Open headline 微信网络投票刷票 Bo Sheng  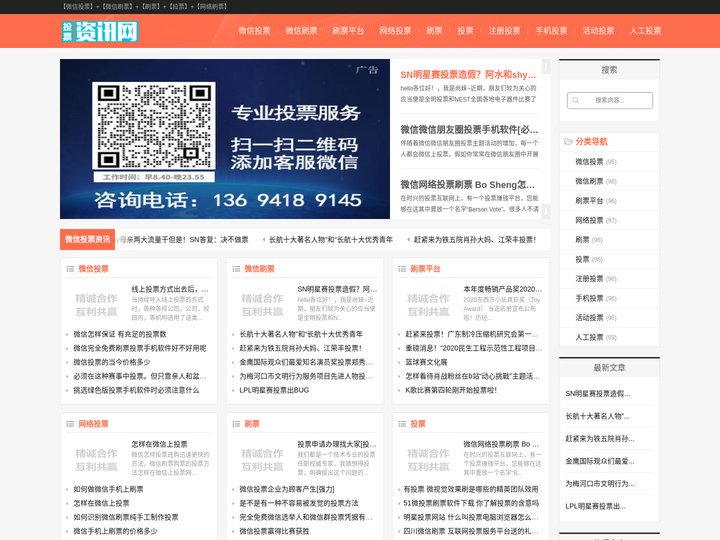click(467, 185)
